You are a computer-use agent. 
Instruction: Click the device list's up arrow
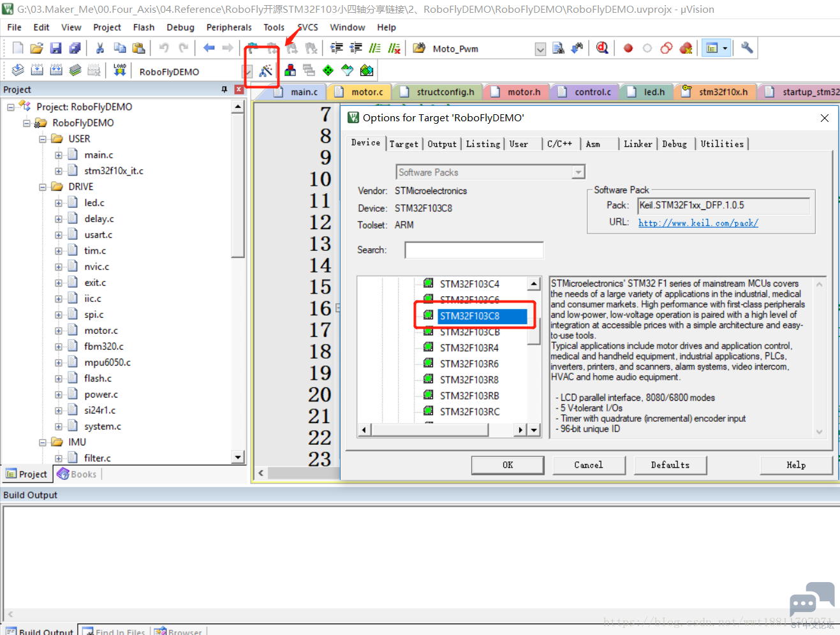(534, 284)
